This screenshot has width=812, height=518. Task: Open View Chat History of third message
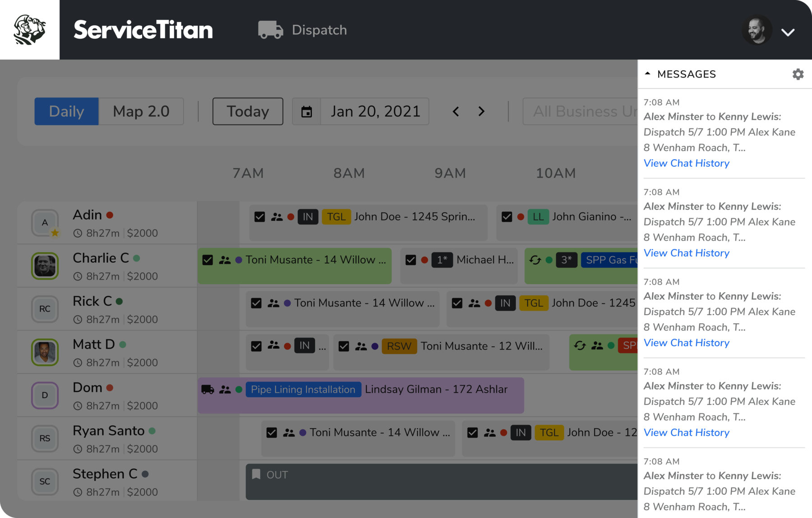(686, 343)
